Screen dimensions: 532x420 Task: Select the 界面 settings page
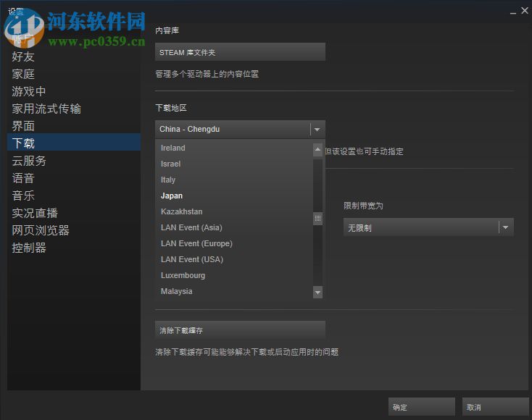point(74,126)
